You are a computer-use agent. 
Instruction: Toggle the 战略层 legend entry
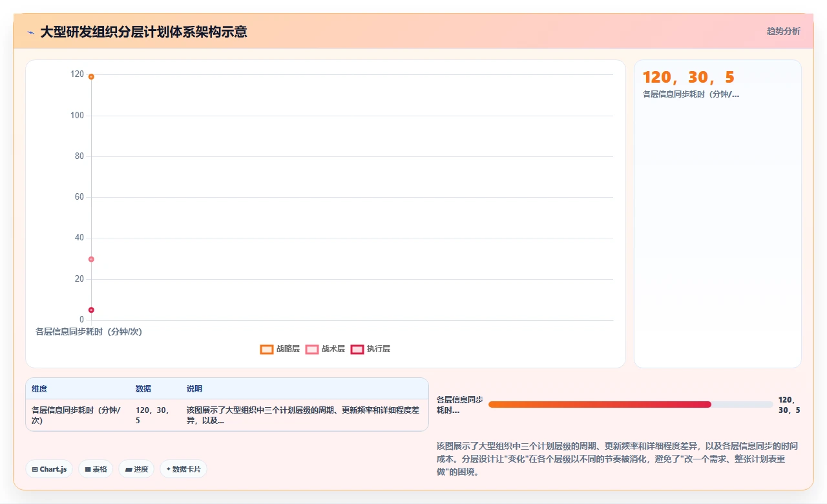pos(280,349)
